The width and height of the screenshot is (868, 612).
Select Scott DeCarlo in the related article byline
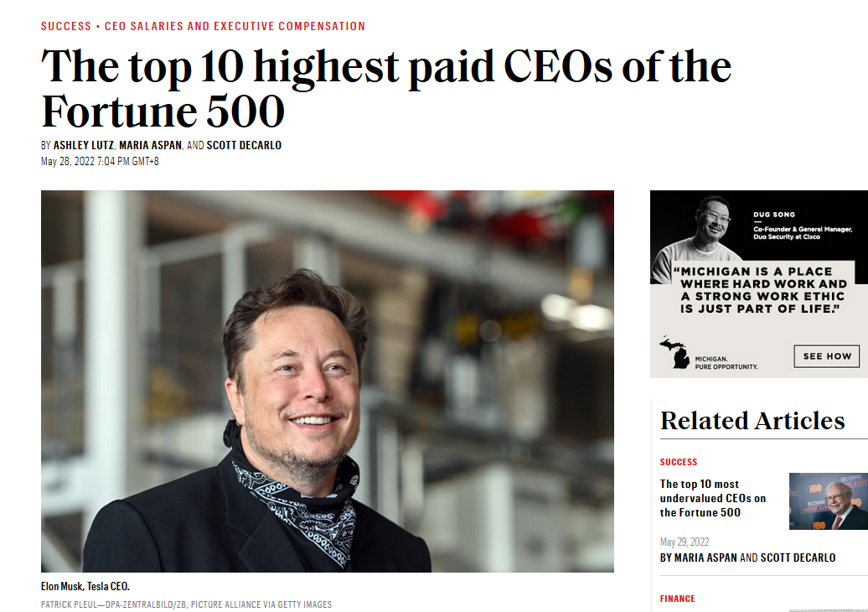798,558
